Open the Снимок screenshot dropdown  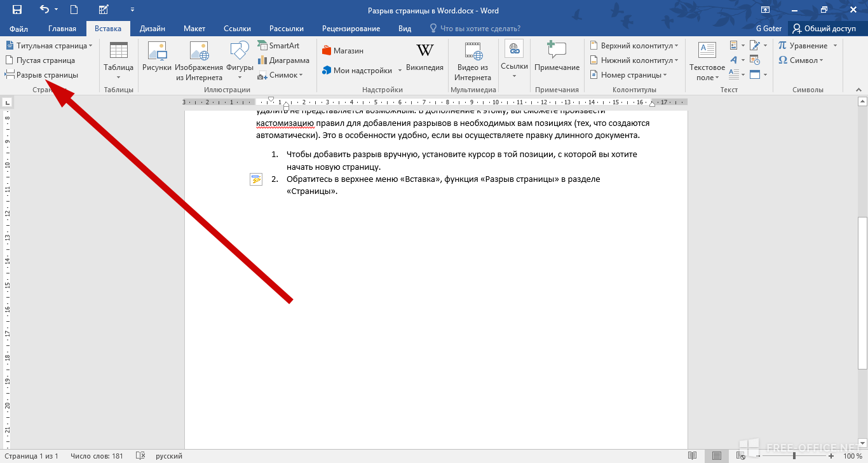280,75
